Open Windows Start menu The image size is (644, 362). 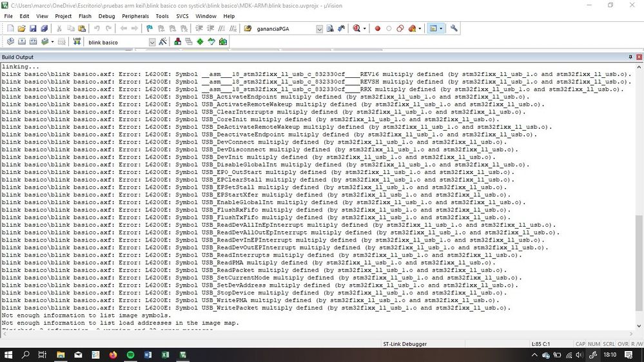[x=8, y=355]
